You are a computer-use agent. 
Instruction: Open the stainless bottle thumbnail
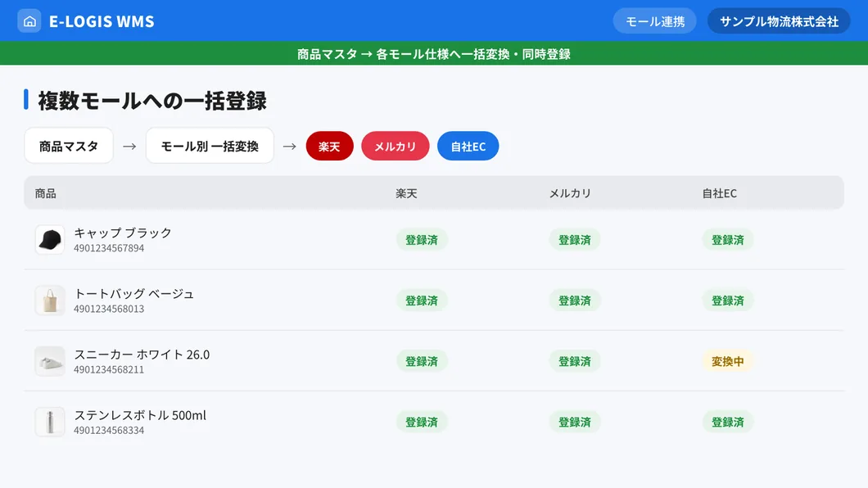coord(50,422)
